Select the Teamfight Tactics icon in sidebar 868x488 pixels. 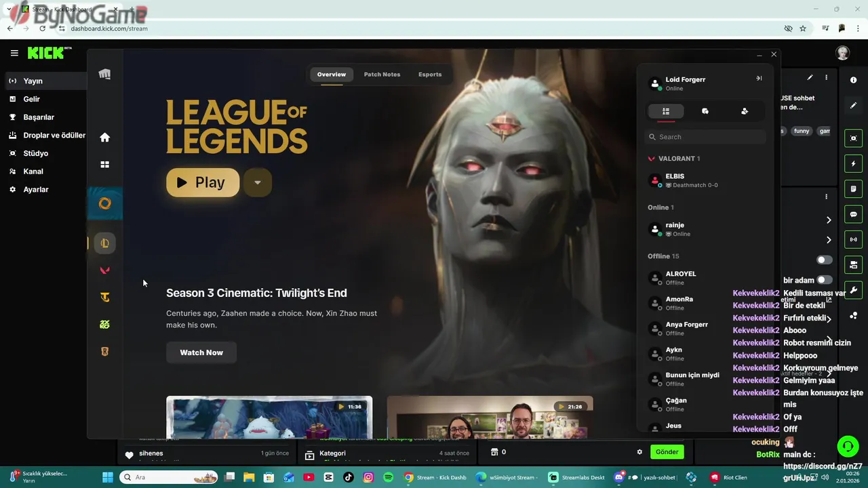104,298
